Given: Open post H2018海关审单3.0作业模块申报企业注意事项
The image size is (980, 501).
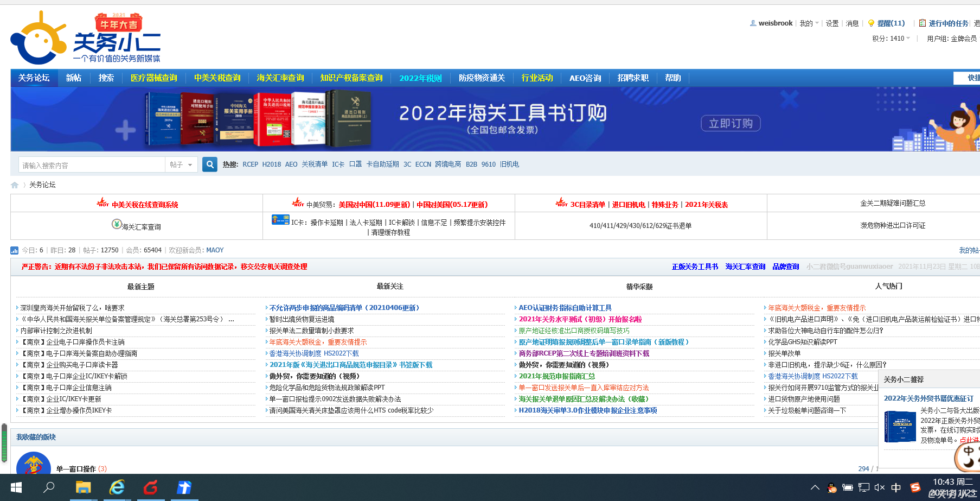Looking at the screenshot, I should [x=588, y=410].
